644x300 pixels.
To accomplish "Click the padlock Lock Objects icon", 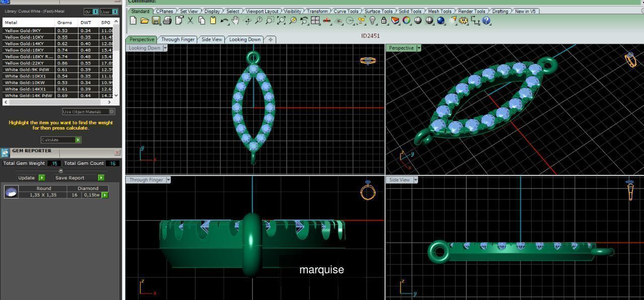I will (x=384, y=21).
